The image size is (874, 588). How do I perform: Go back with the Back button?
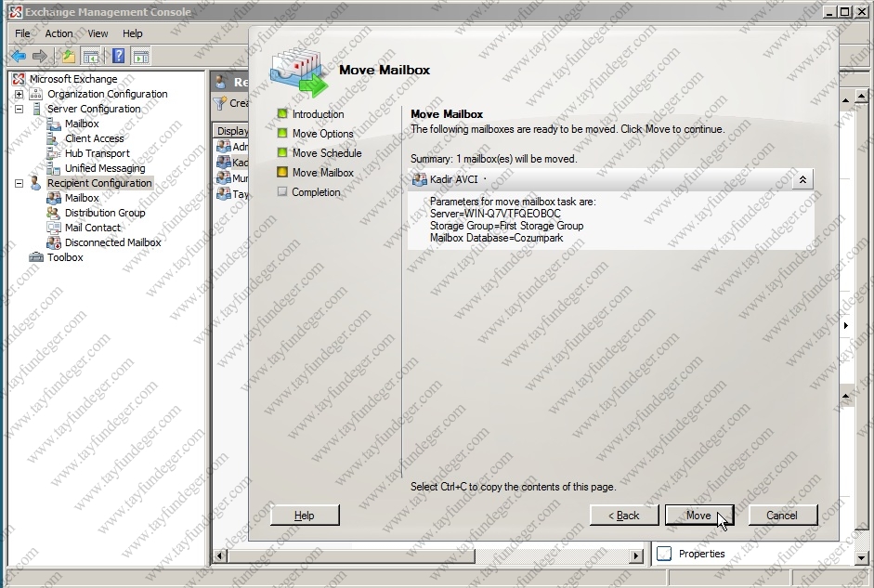624,516
